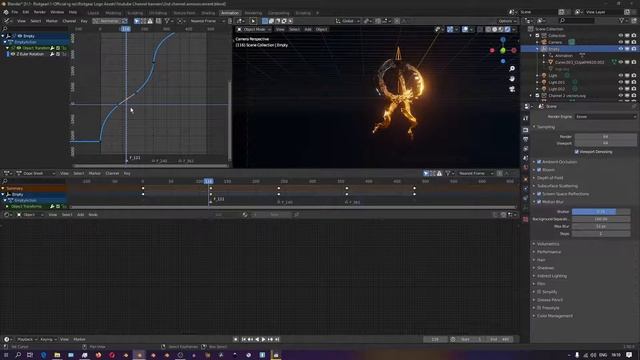Open the Tool properties tab icon

(x=525, y=118)
